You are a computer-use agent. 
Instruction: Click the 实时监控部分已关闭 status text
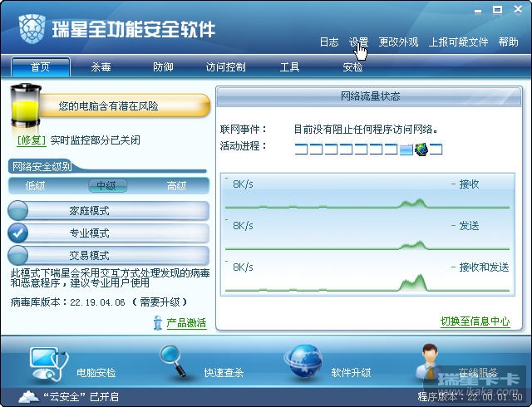(95, 140)
